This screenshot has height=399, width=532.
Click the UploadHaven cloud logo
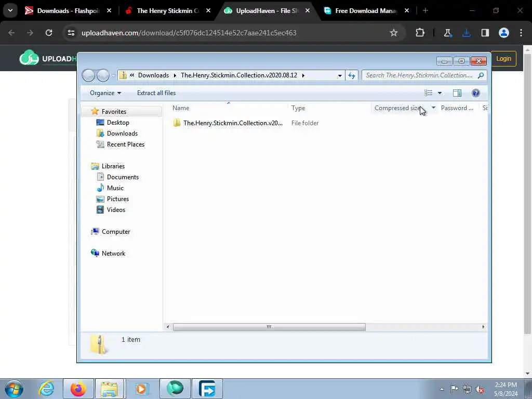[29, 58]
